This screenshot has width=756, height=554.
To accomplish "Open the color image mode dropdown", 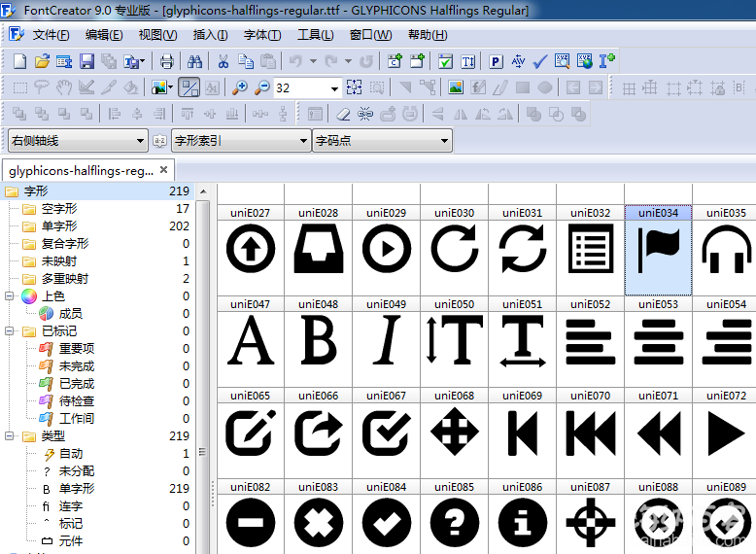I will [x=171, y=87].
